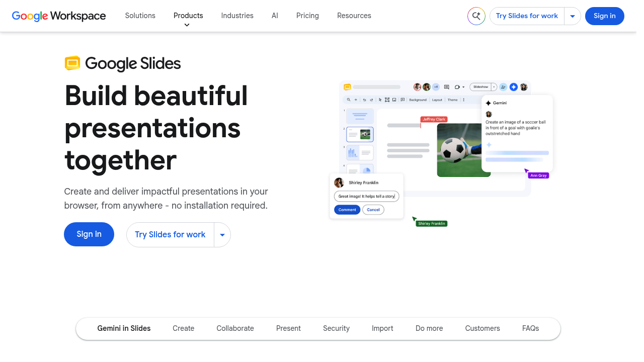Open dropdown arrow beside header Try Slides for work

(x=573, y=16)
